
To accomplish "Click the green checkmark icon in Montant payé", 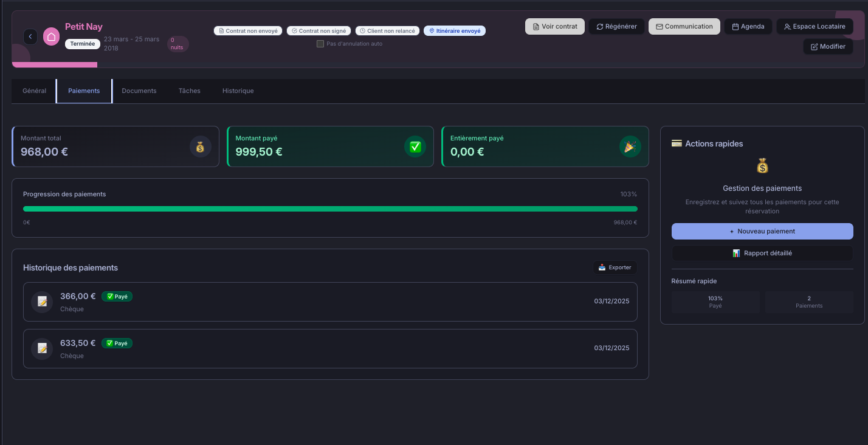I will click(x=415, y=147).
